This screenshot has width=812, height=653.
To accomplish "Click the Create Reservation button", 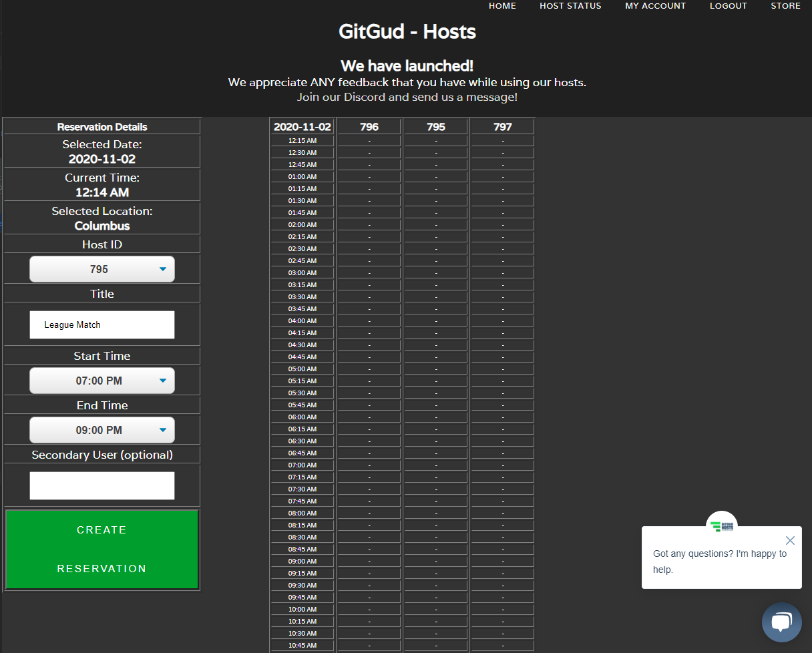I will tap(102, 550).
